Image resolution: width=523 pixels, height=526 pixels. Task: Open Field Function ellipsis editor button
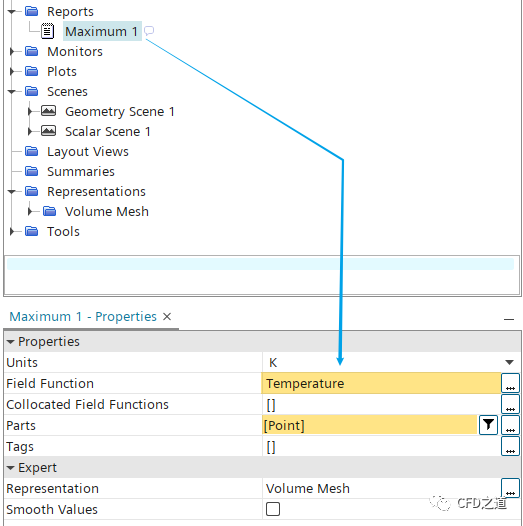tap(510, 383)
